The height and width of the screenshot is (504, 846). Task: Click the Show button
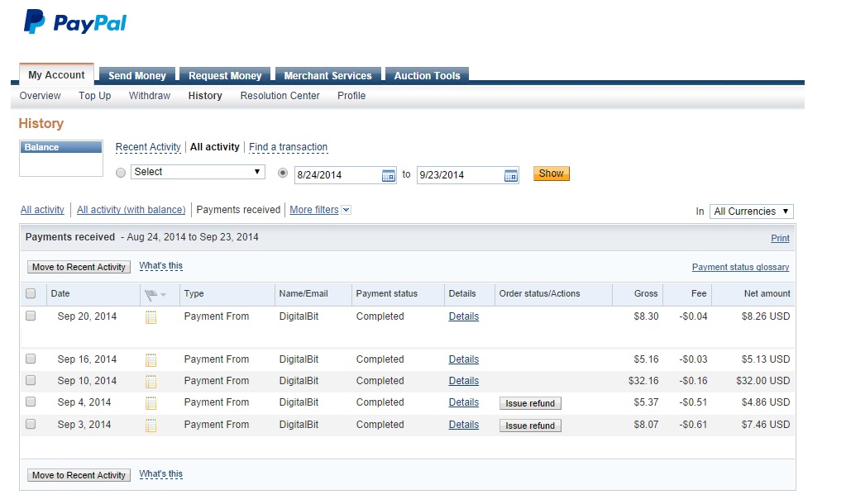552,174
